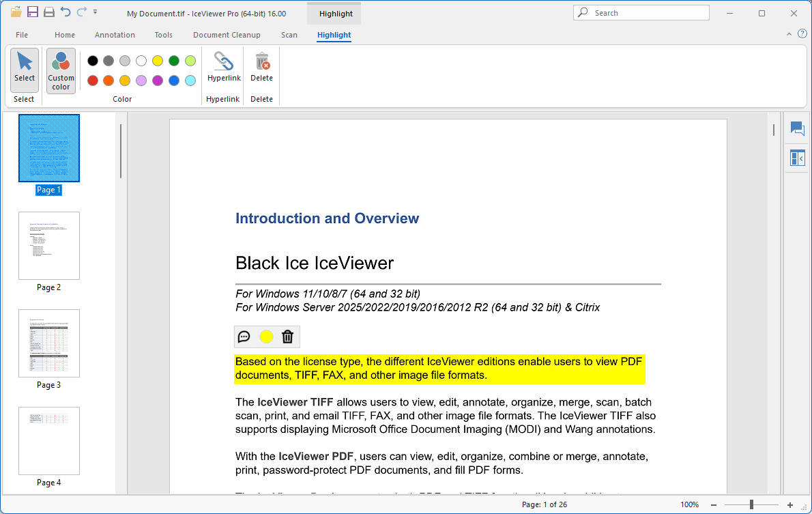Choose the light gray highlight color
This screenshot has width=812, height=514.
pos(125,61)
